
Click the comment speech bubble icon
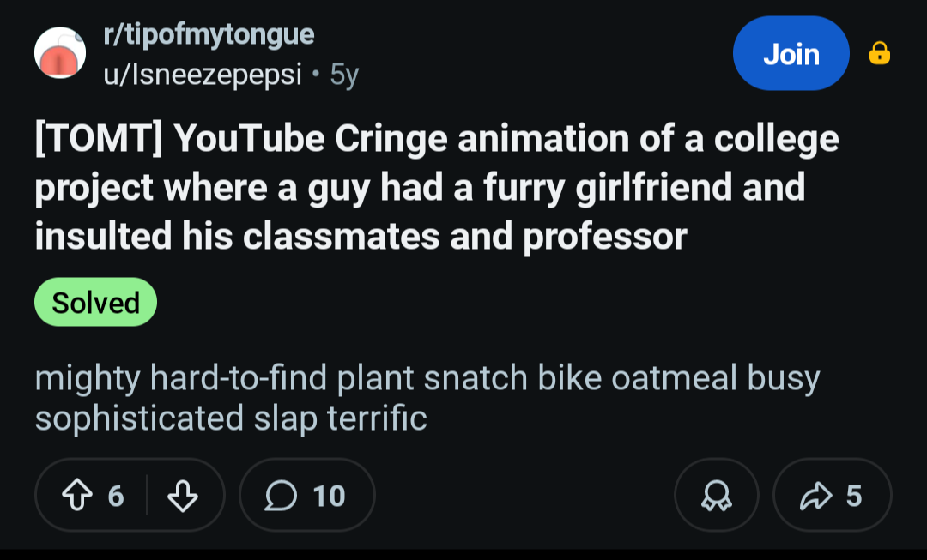[x=279, y=496]
